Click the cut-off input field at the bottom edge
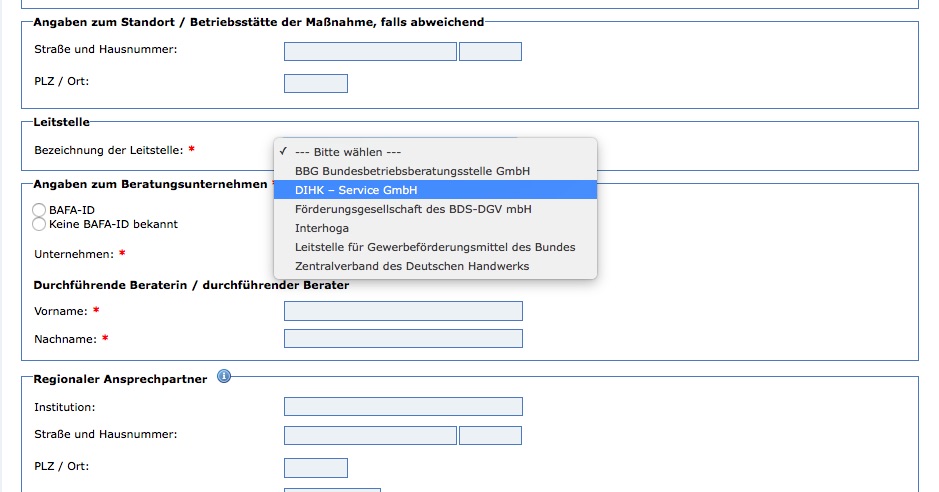Screen dimensions: 939x492 click(332, 489)
